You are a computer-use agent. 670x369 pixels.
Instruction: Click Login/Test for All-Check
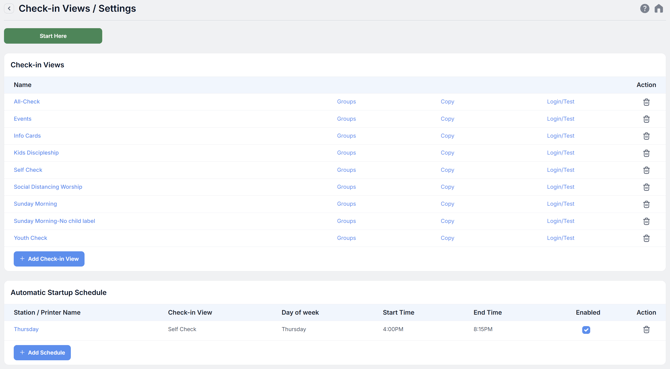point(561,102)
